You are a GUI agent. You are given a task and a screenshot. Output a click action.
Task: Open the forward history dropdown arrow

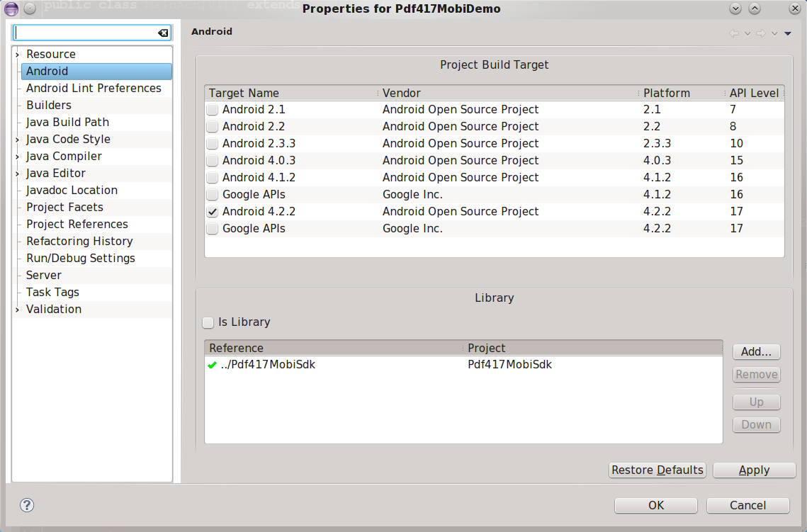(x=774, y=33)
